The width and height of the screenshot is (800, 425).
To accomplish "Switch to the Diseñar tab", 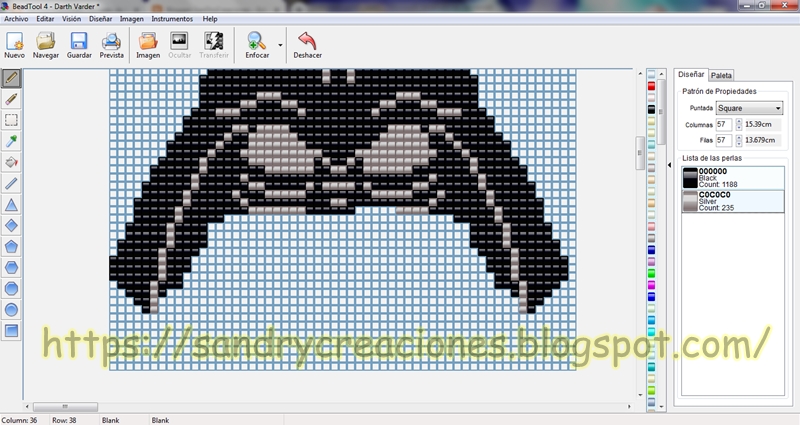I will coord(691,74).
